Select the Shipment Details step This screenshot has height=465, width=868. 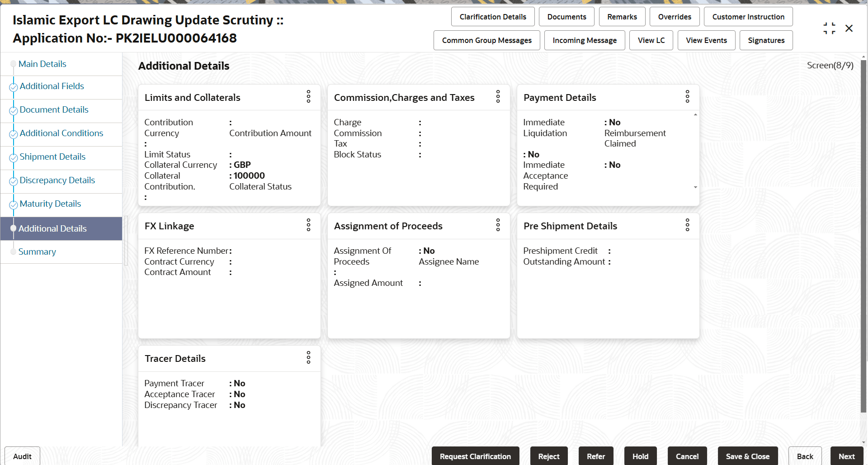(52, 156)
